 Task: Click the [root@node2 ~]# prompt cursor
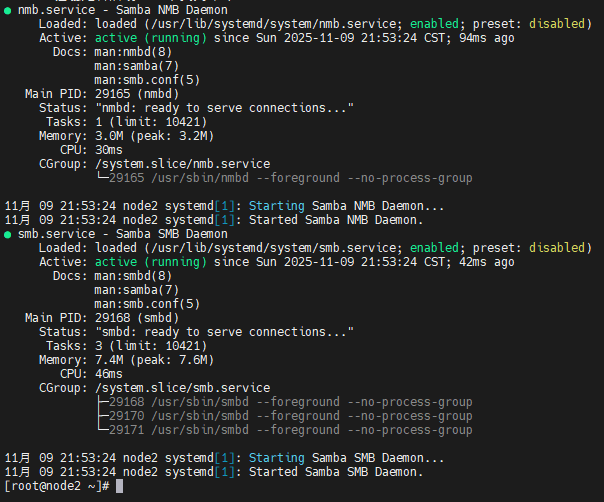(x=119, y=486)
